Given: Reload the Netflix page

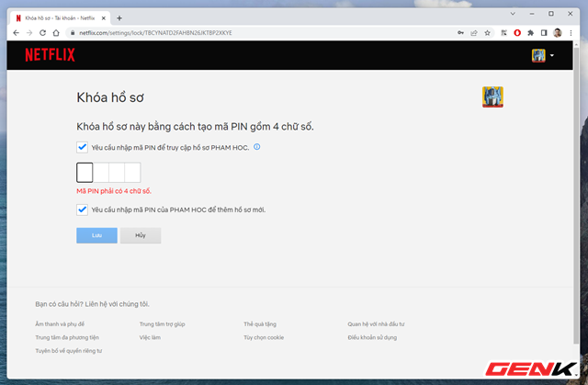Looking at the screenshot, I should tap(43, 33).
